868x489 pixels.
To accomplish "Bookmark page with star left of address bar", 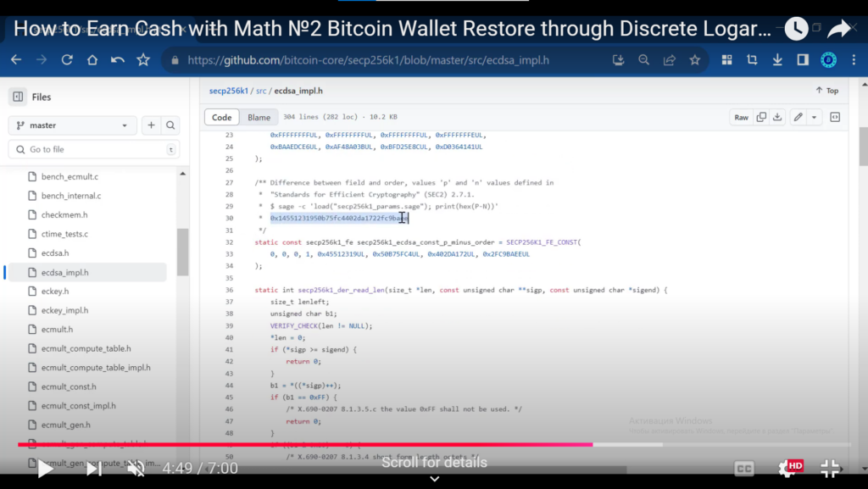I will (x=143, y=59).
